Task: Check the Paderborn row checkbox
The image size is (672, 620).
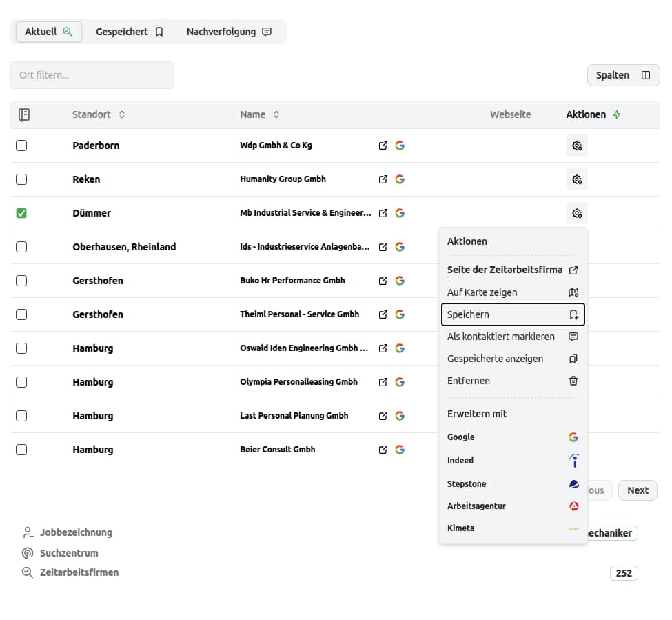Action: [21, 146]
